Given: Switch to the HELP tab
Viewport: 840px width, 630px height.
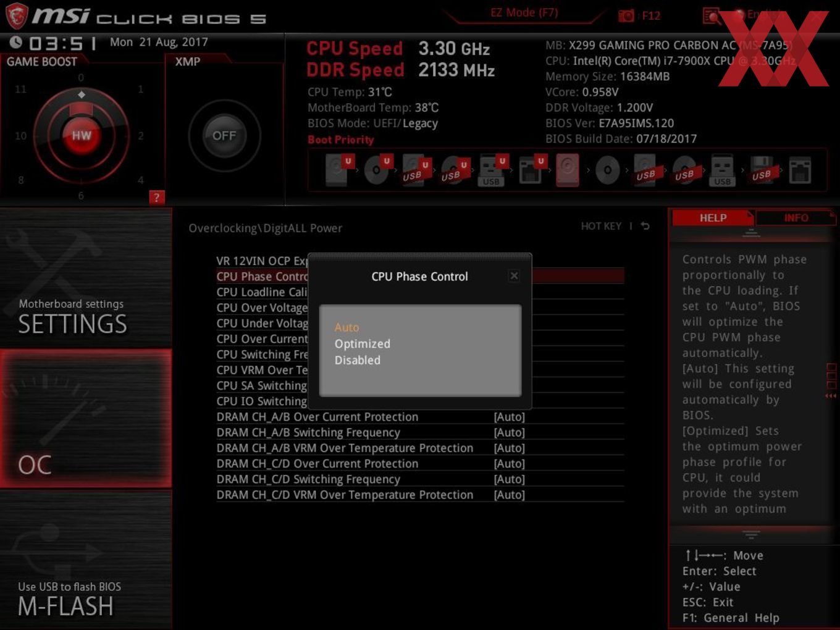Looking at the screenshot, I should 713,218.
